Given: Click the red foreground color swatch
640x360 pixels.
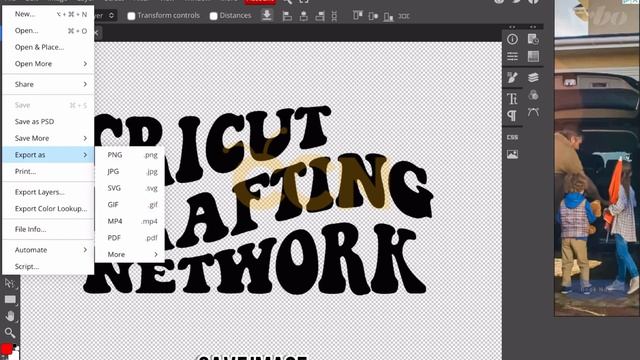Looking at the screenshot, I should coord(6,349).
